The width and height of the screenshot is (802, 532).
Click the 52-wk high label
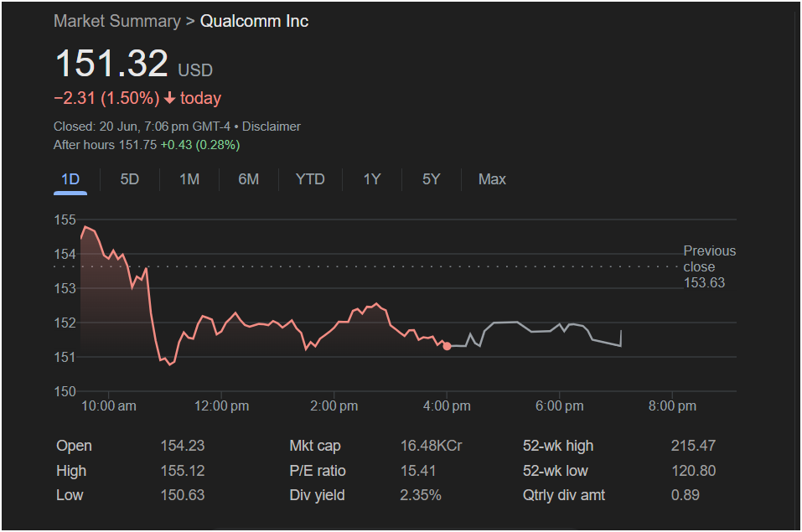(x=558, y=446)
